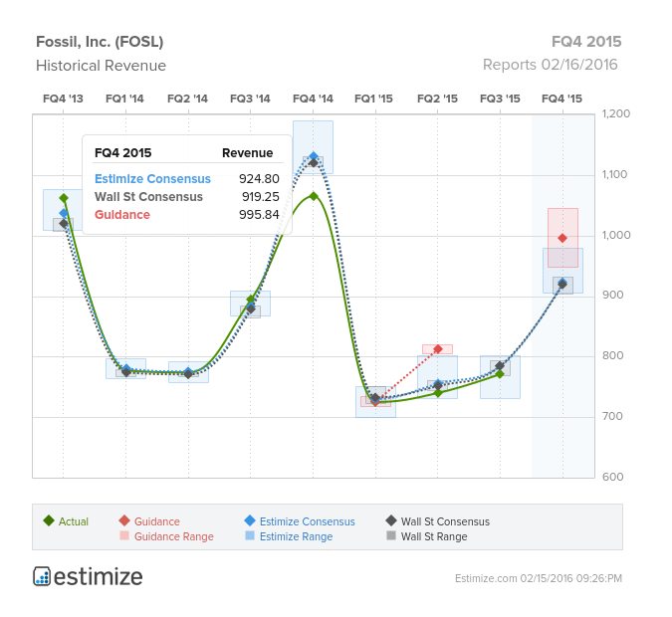The height and width of the screenshot is (617, 672).
Task: Click the FQ4 '14 blue Estimize Consensus point
Action: tap(314, 156)
